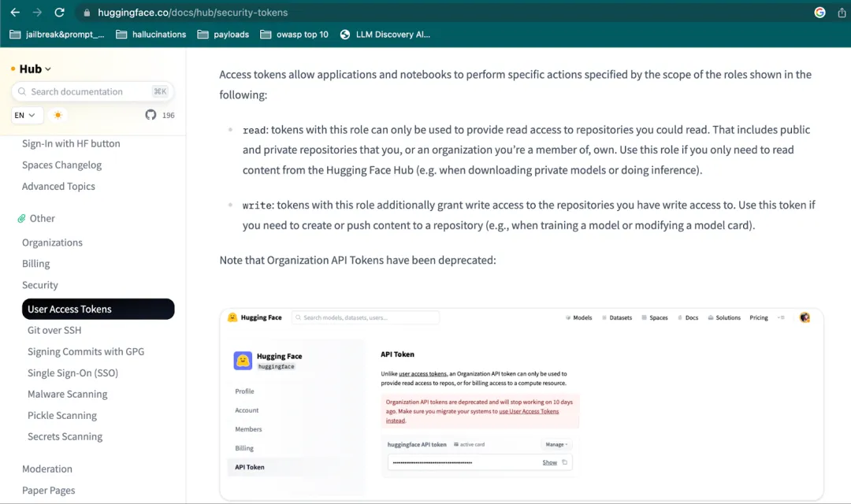The image size is (851, 504).
Task: Go to Pickle Scanning docs page
Action: pyautogui.click(x=62, y=415)
